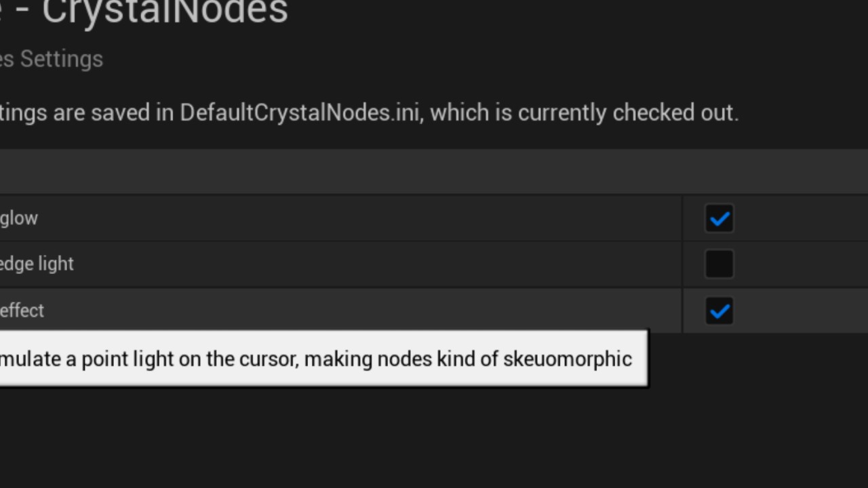Click empty value cell right of glow checkbox
Screen dimensions: 868x488
pyautogui.click(x=800, y=219)
